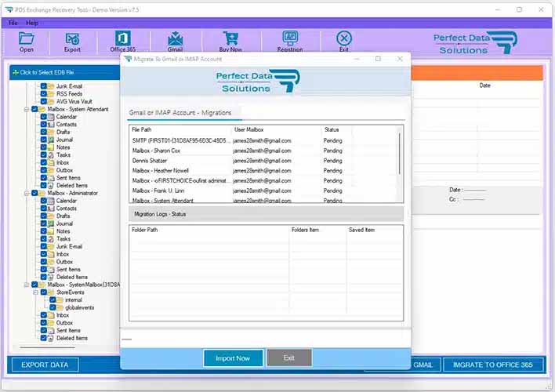Click the internal folder icon
This screenshot has width=555, height=392.
pyautogui.click(x=60, y=300)
